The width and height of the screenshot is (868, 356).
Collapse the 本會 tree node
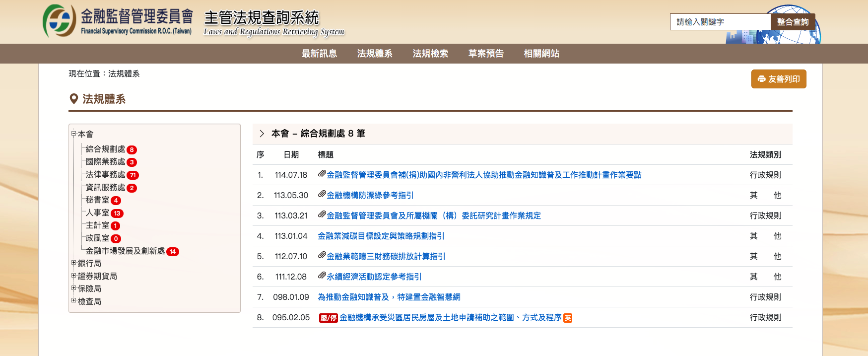coord(73,134)
